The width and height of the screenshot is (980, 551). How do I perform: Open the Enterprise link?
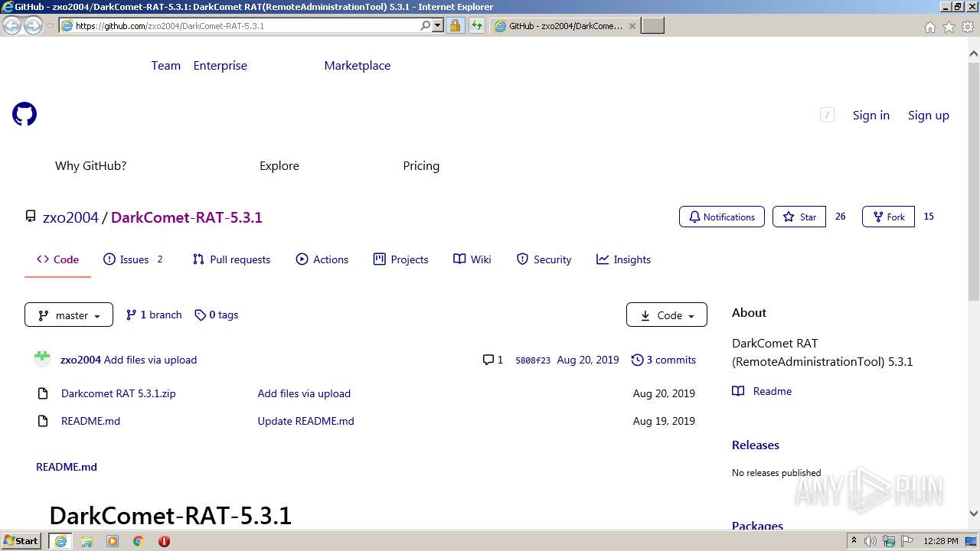click(220, 66)
